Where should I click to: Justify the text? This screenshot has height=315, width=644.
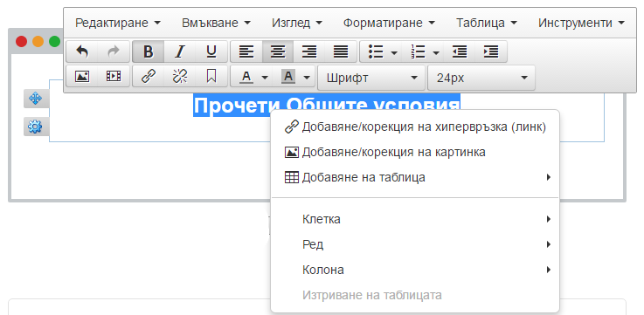341,51
